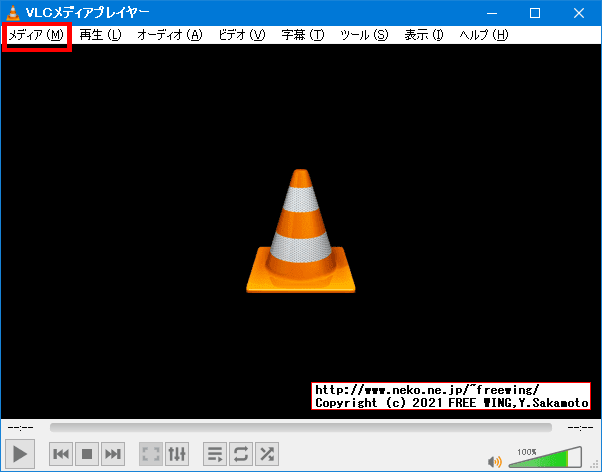Open the オーディオ (A) menu
This screenshot has height=472, width=602.
tap(170, 35)
